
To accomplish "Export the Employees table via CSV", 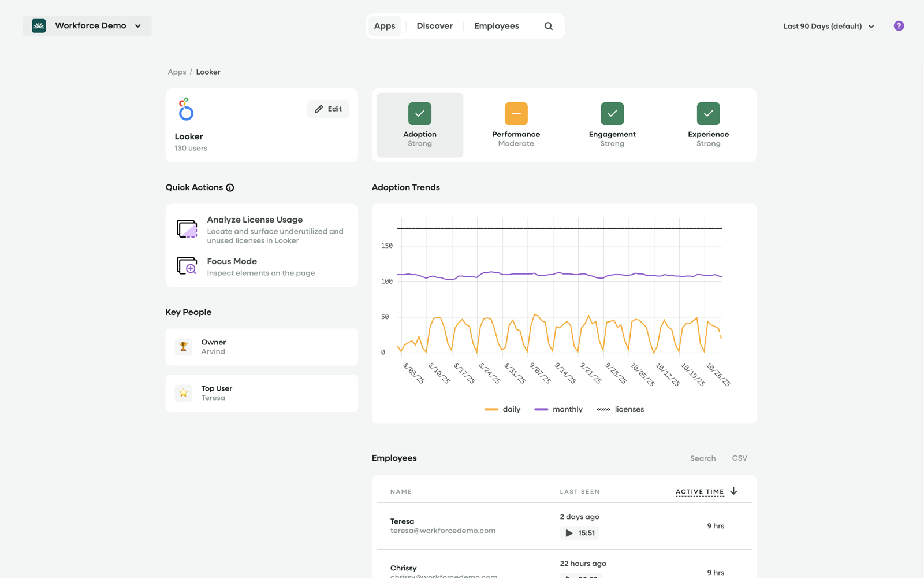I will coord(739,458).
